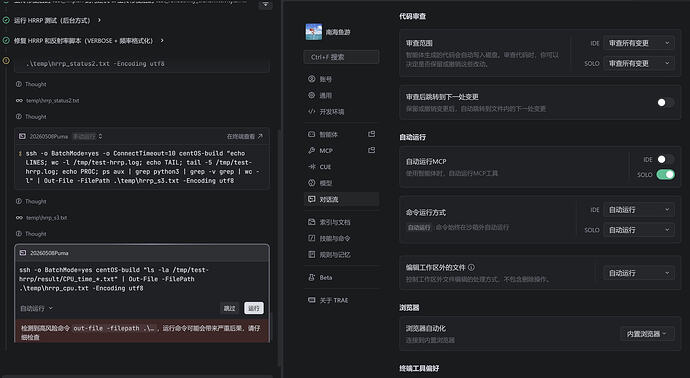The height and width of the screenshot is (378, 690).
Task: Open 浏览器自动化 内置浏览器 dropdown
Action: [x=647, y=334]
